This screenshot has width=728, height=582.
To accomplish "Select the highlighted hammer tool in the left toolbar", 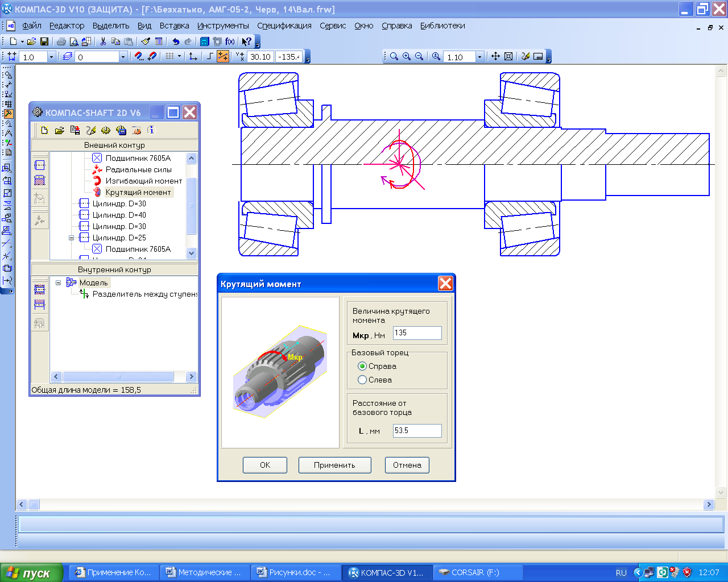I will [x=8, y=114].
